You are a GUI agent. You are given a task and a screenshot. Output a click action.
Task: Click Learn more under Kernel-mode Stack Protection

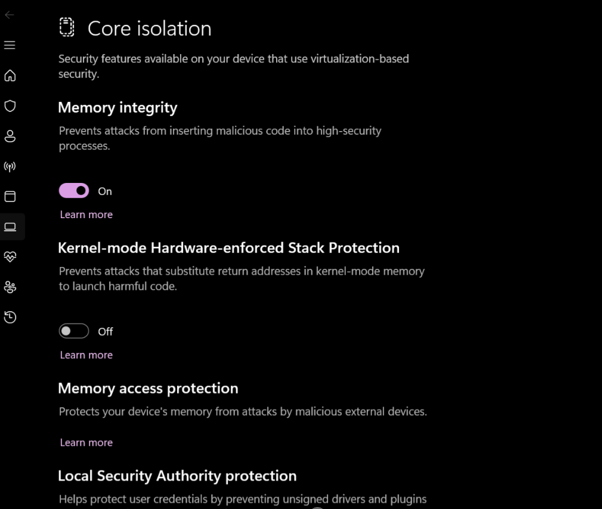86,355
